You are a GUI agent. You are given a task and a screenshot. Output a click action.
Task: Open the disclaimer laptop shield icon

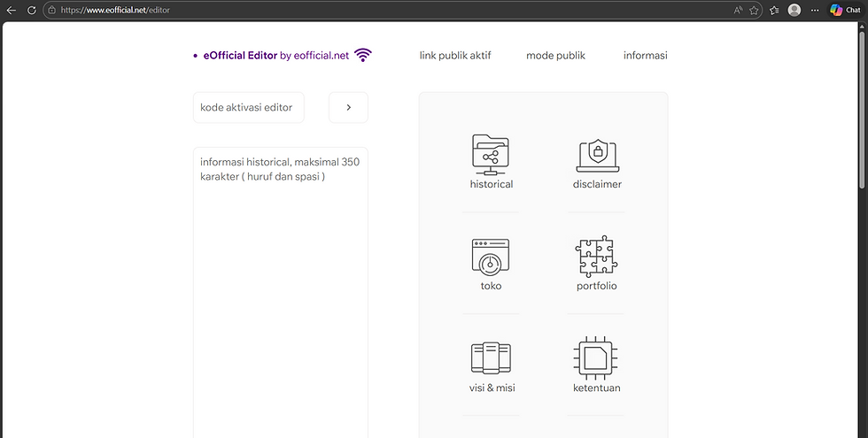597,156
